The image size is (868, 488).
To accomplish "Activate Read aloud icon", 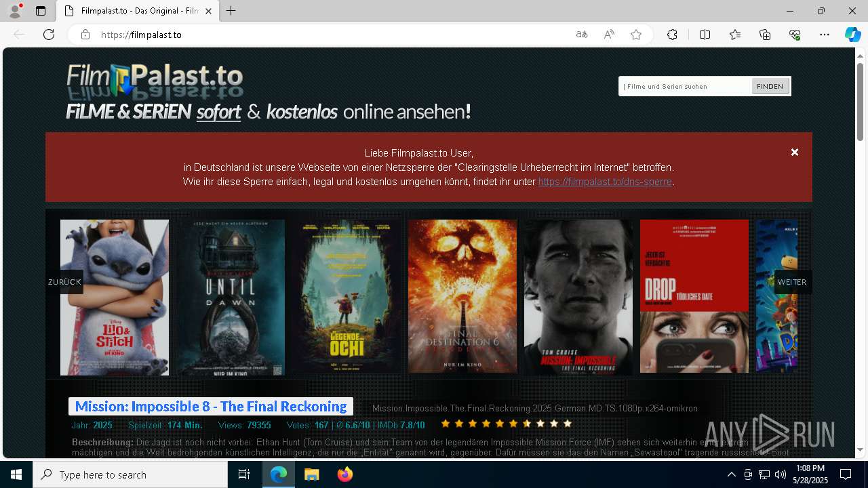I will (609, 35).
